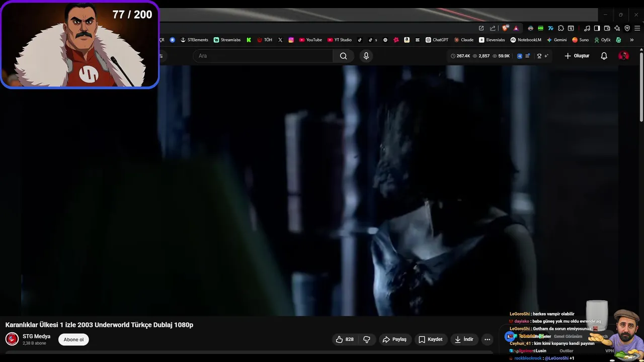Open the YT Studio bookmark
This screenshot has width=644, height=362.
click(340, 40)
